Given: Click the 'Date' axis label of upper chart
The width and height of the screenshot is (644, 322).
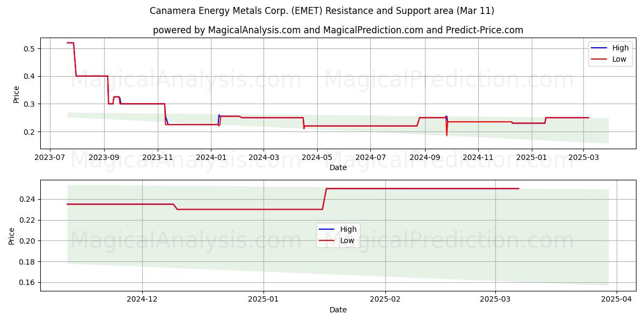Looking at the screenshot, I should click(338, 168).
